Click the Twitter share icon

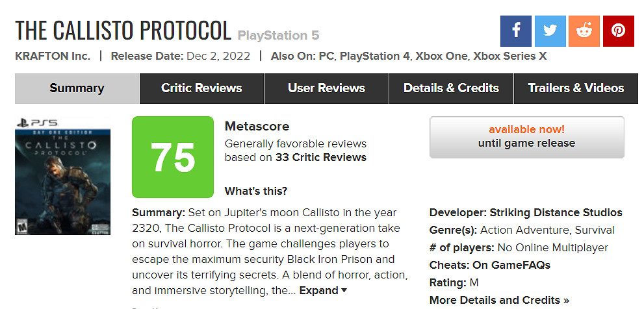coord(550,31)
